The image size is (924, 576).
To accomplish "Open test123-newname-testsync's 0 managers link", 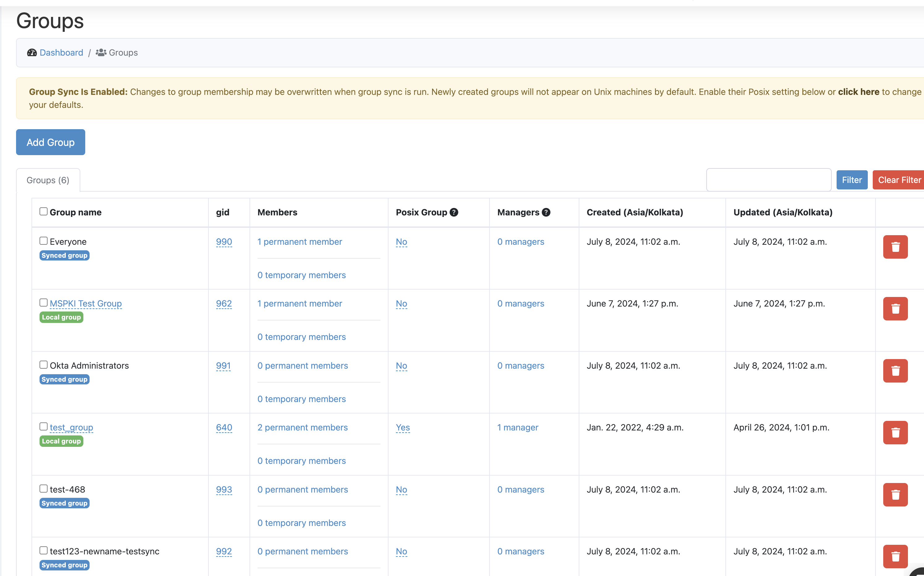I will click(520, 551).
